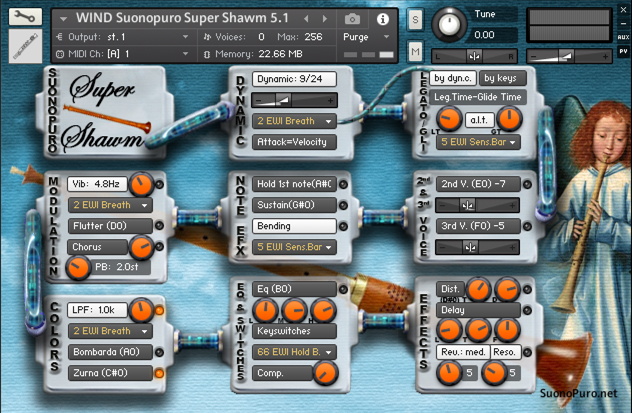This screenshot has height=413, width=632.
Task: Click the Chorus amount knob
Action: pyautogui.click(x=141, y=247)
